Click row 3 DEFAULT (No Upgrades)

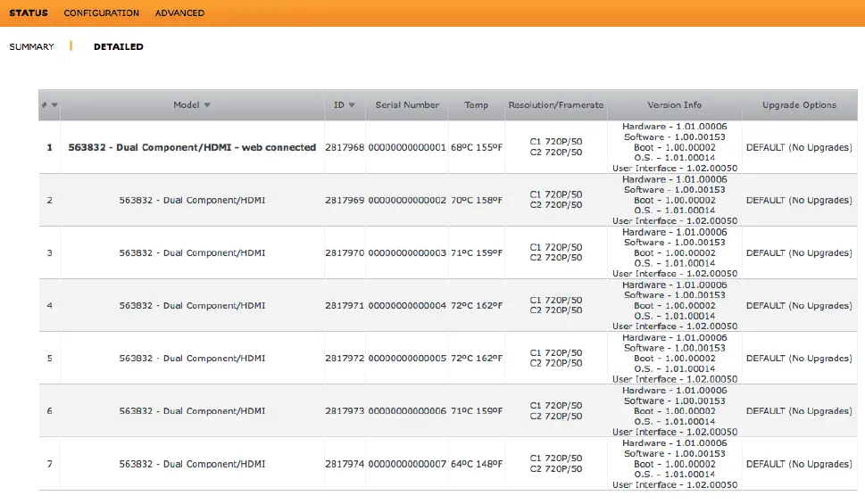point(799,252)
